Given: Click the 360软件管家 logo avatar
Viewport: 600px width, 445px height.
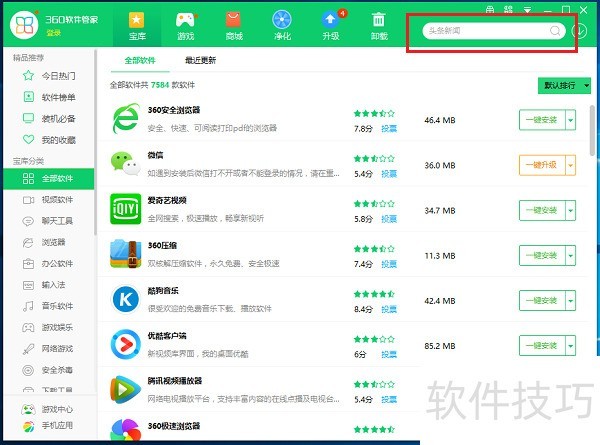Looking at the screenshot, I should tap(24, 25).
